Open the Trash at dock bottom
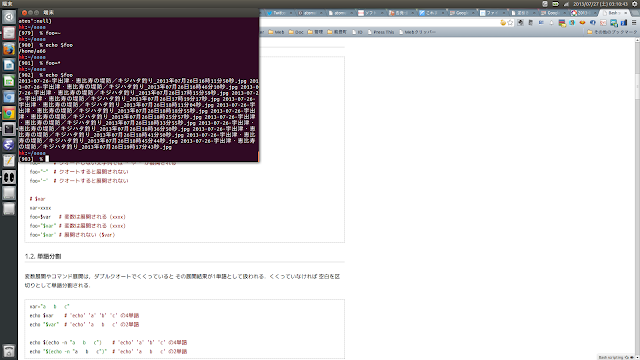 (9, 351)
